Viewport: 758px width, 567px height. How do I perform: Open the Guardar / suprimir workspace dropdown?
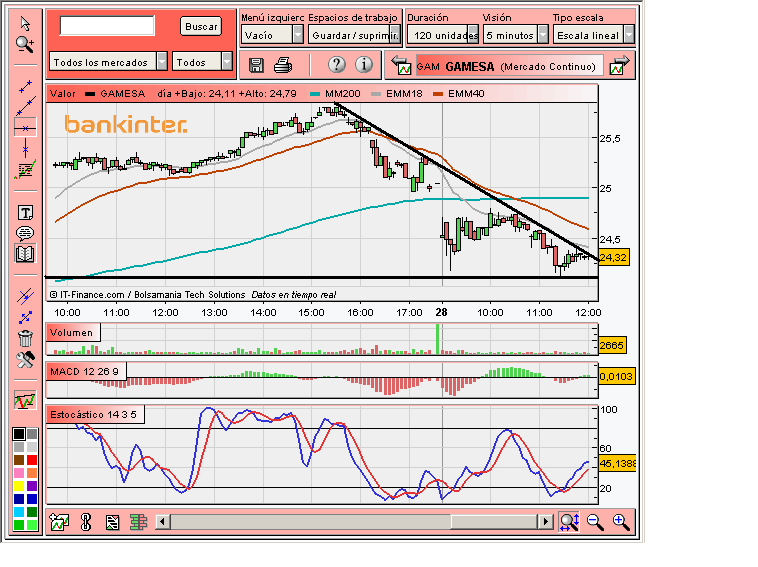[x=354, y=35]
